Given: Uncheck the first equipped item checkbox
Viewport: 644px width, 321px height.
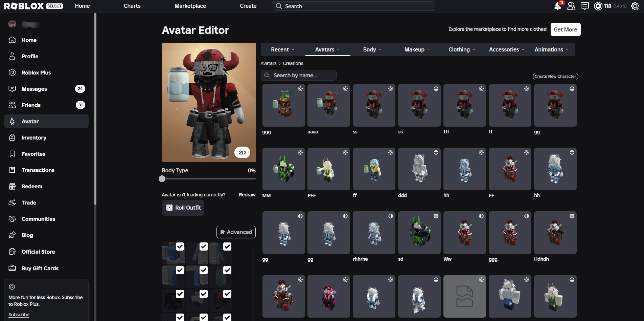Looking at the screenshot, I should [180, 247].
